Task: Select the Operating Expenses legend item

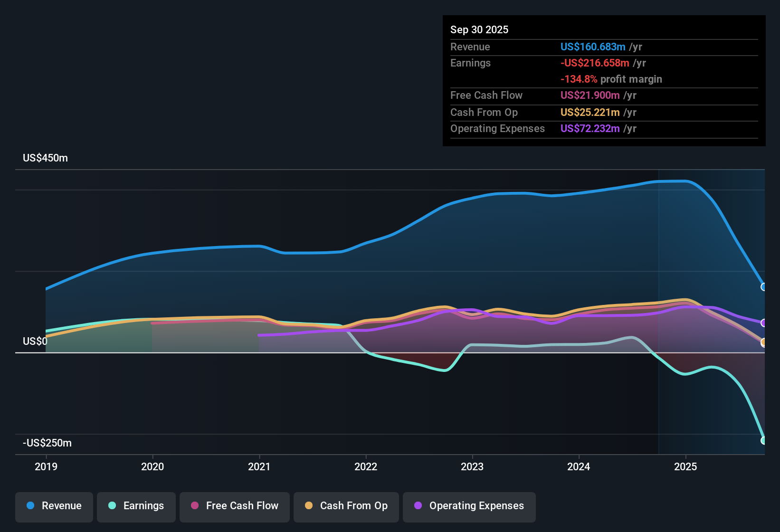Action: click(x=469, y=507)
